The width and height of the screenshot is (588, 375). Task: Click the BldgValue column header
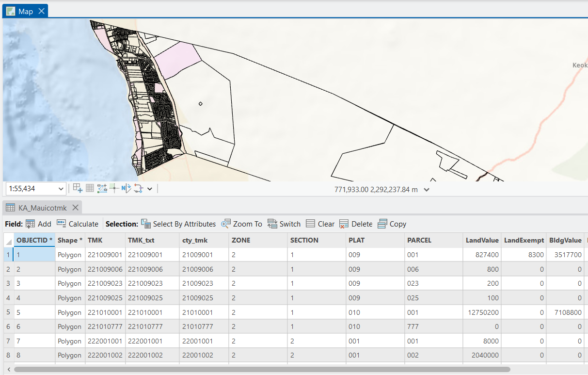[565, 240]
